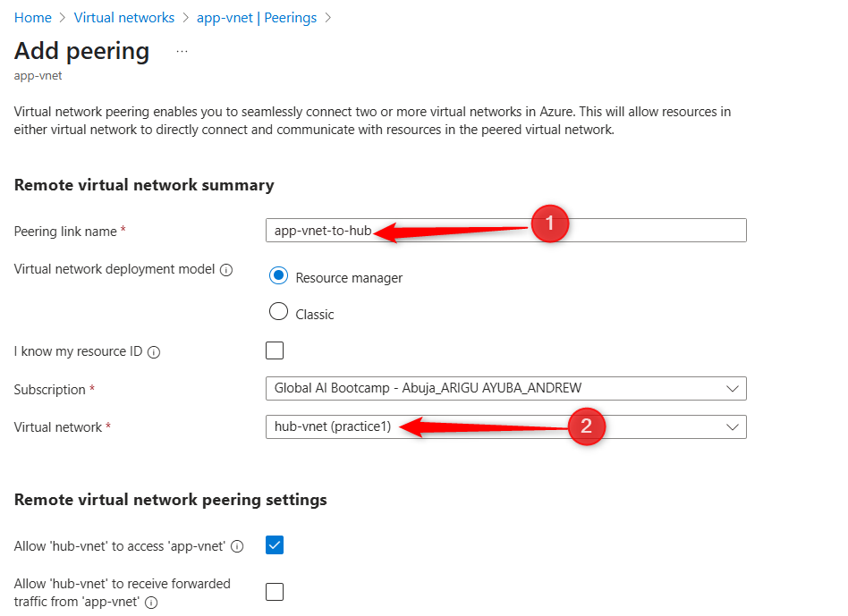Click info icon for forwarded traffic setting
The height and width of the screenshot is (616, 848).
[151, 603]
